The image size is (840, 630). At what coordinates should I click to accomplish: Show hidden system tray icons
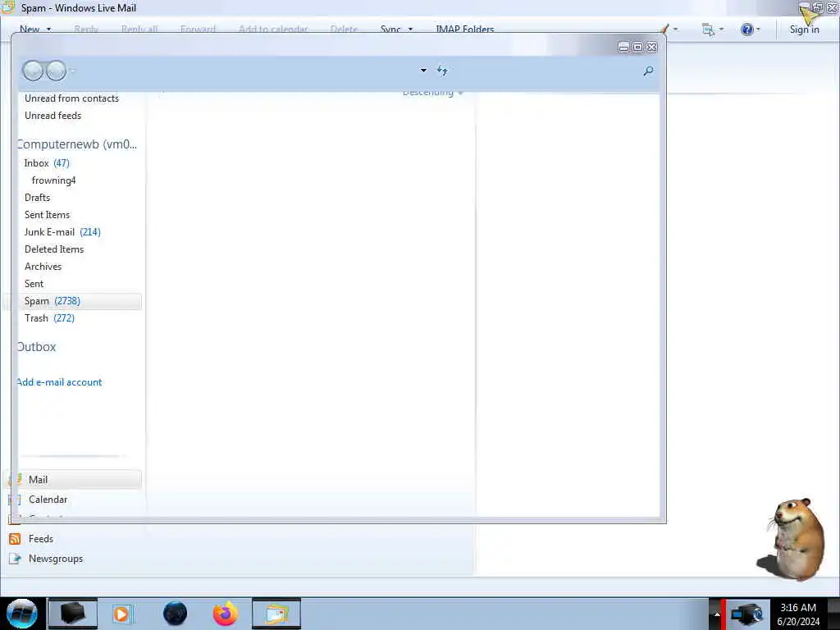pos(717,614)
